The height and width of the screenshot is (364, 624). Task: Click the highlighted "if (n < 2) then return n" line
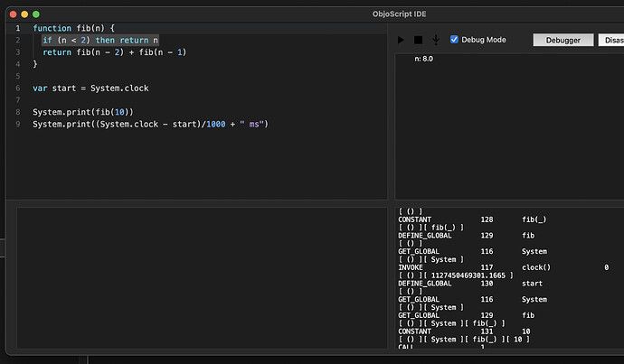[x=100, y=40]
